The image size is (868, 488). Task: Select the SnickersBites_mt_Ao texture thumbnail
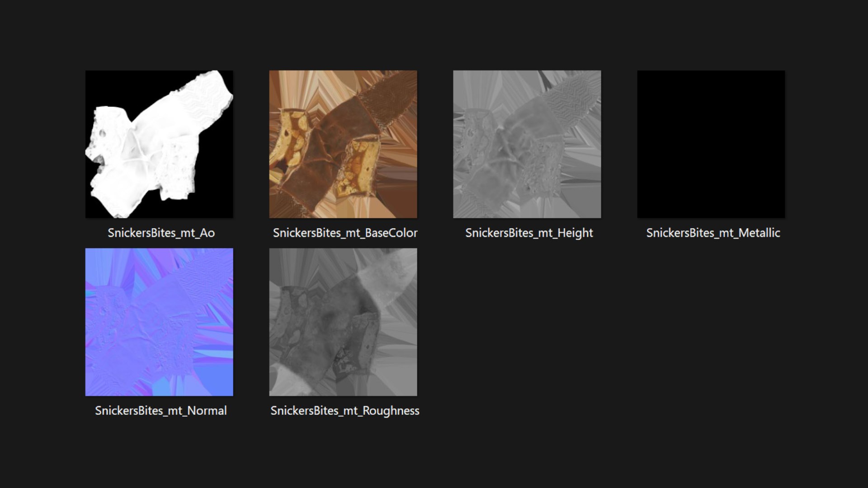coord(159,144)
